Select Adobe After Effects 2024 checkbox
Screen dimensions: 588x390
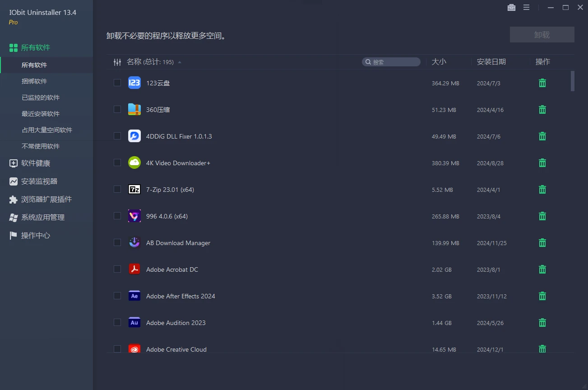[117, 296]
